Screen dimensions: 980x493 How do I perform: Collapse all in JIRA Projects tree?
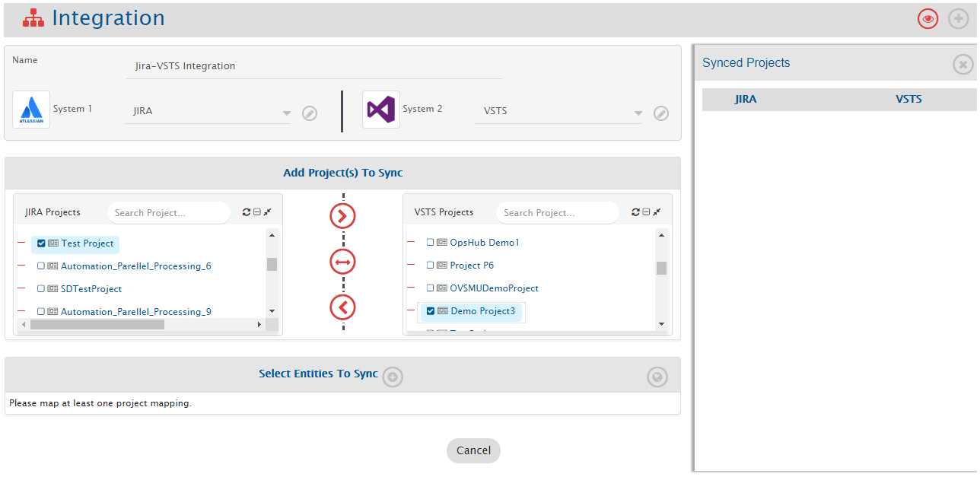257,212
